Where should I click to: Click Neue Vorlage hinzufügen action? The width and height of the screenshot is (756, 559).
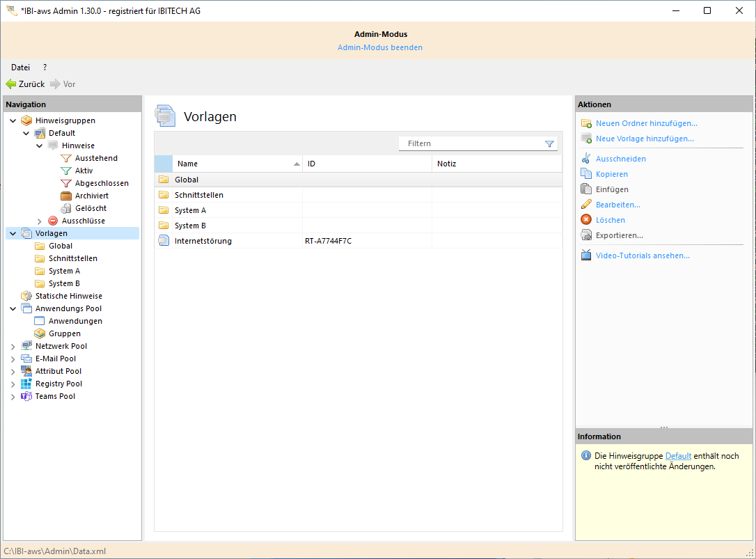tap(645, 139)
